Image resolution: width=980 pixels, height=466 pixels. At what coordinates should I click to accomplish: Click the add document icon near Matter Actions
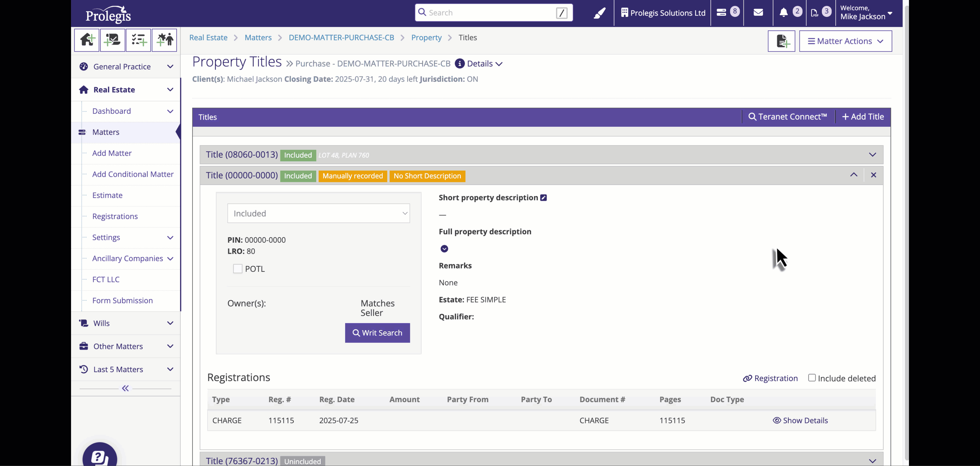coord(781,41)
